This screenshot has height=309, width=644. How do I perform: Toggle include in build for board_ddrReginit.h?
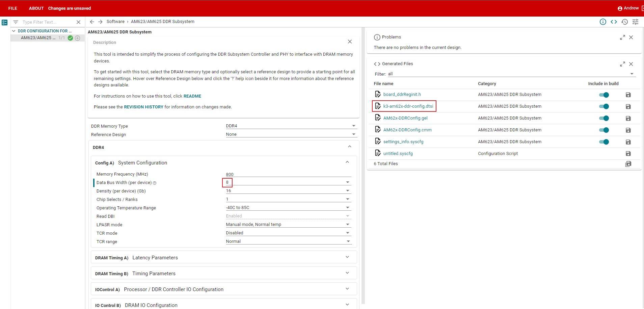[x=604, y=95]
